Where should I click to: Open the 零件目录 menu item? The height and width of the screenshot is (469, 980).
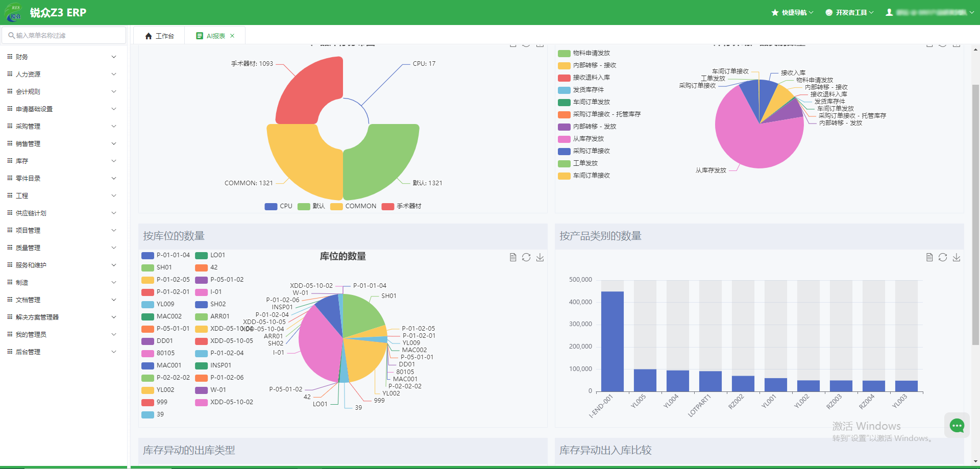tap(63, 178)
